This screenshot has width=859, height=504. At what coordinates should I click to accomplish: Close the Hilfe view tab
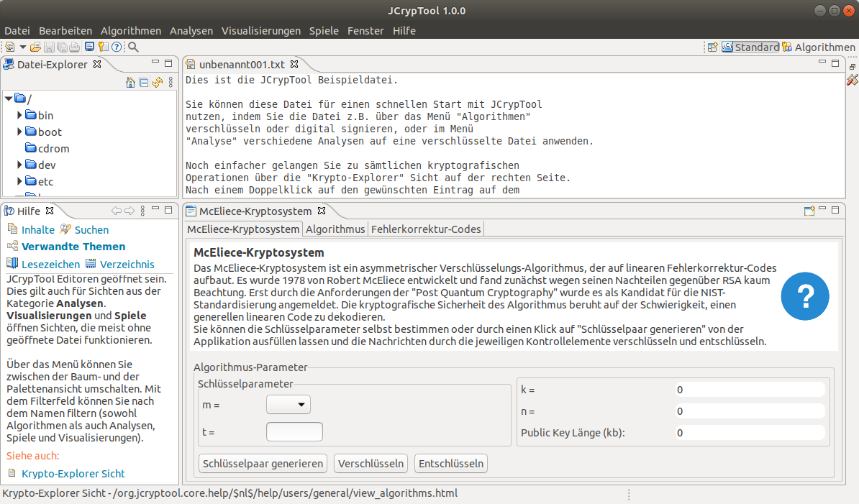click(x=50, y=211)
